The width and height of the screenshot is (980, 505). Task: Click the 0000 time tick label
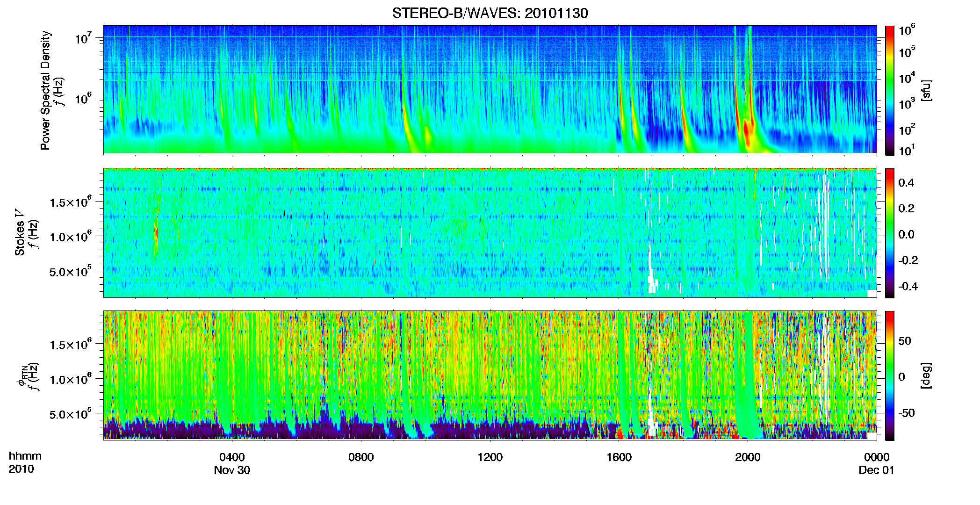pos(877,457)
